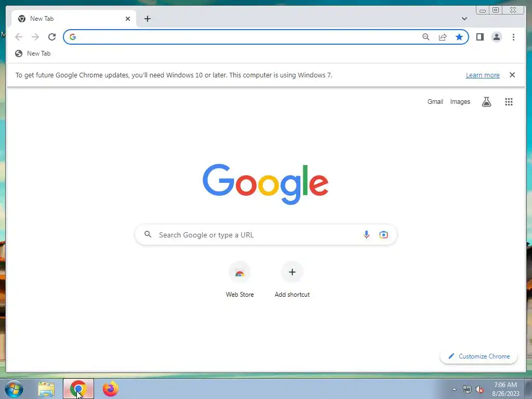This screenshot has height=399, width=532.
Task: Click the Learn more link
Action: pyautogui.click(x=483, y=75)
